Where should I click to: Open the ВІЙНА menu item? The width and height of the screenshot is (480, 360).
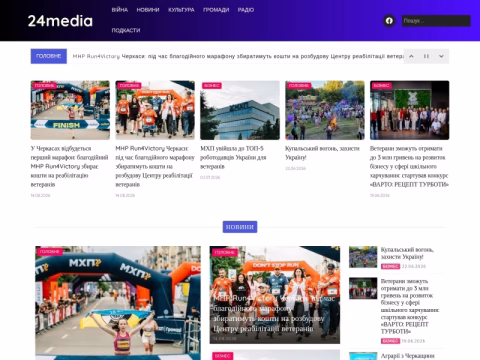(x=120, y=10)
